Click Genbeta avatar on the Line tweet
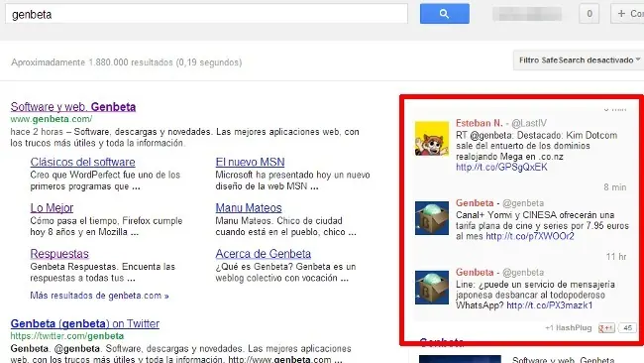The image size is (644, 363). click(x=432, y=288)
